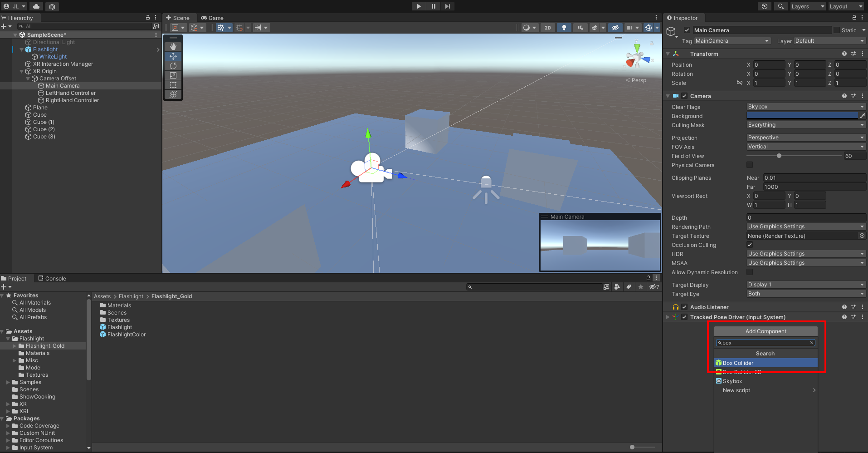Toggle scene lighting with the lightbulb icon
This screenshot has height=453, width=868.
(564, 28)
